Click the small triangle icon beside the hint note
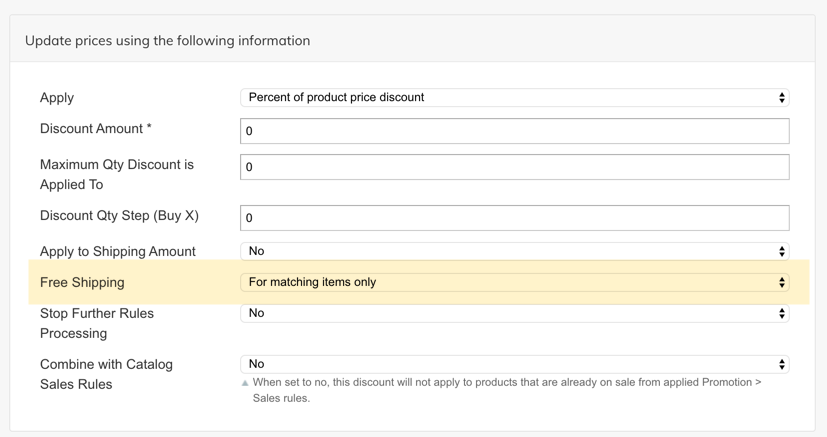 coord(245,383)
